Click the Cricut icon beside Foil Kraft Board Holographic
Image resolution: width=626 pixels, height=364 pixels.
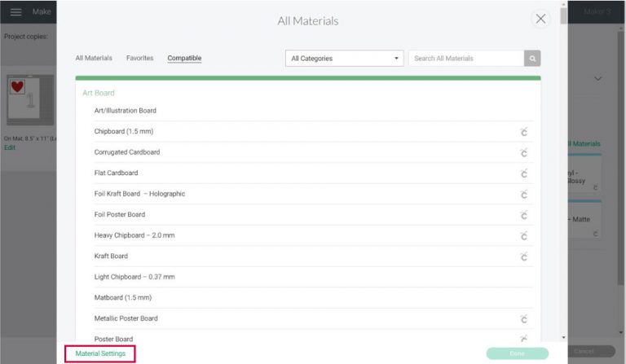pos(524,194)
